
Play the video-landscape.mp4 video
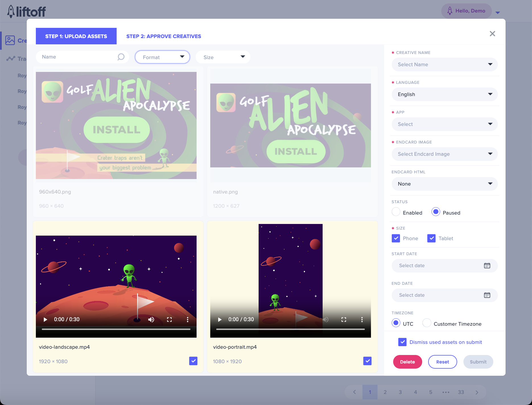coord(45,319)
